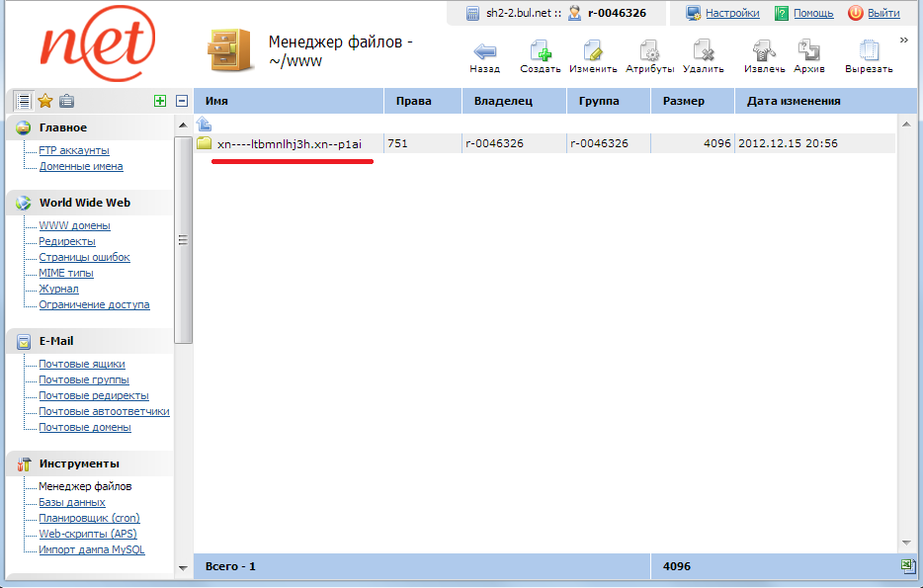This screenshot has height=588, width=923.
Task: Click the Архив archive icon
Action: coord(808,52)
